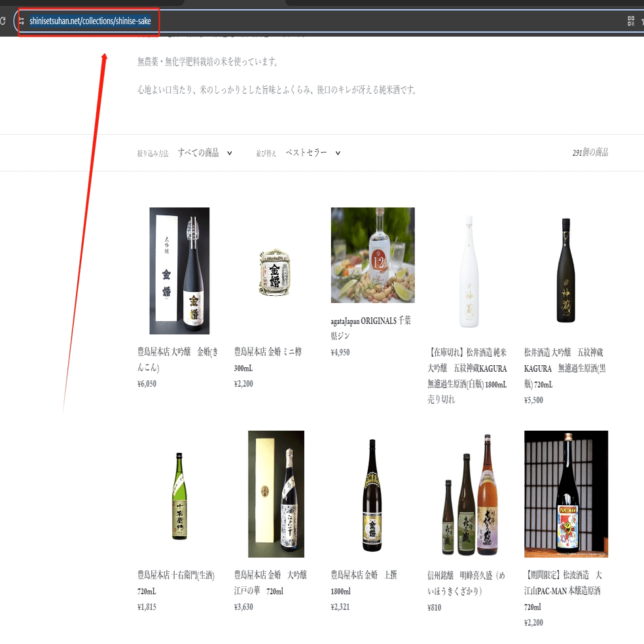Open the 金婚 大吟醸 江戸の華 720ml link
The width and height of the screenshot is (644, 644).
click(270, 582)
